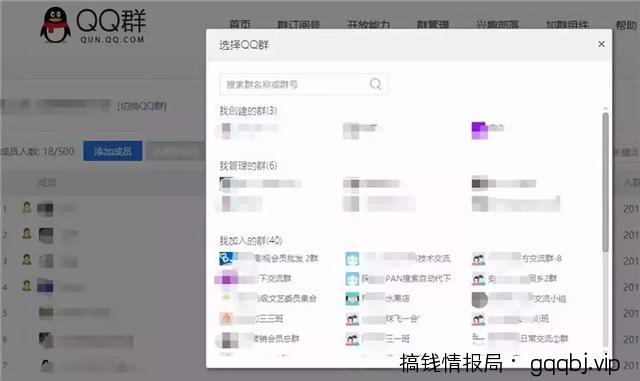Screen dimensions: 640x381
Task: Select the group ending in 技术交流
Action: click(x=398, y=258)
